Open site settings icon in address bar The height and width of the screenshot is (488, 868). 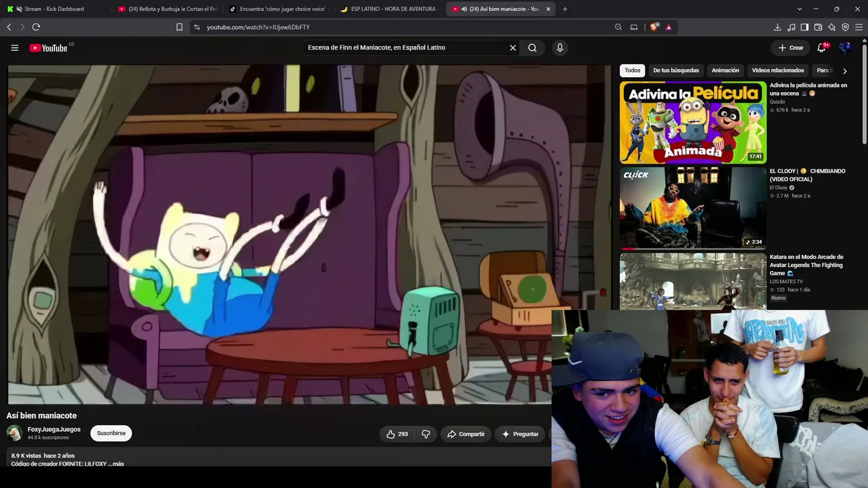(x=197, y=27)
